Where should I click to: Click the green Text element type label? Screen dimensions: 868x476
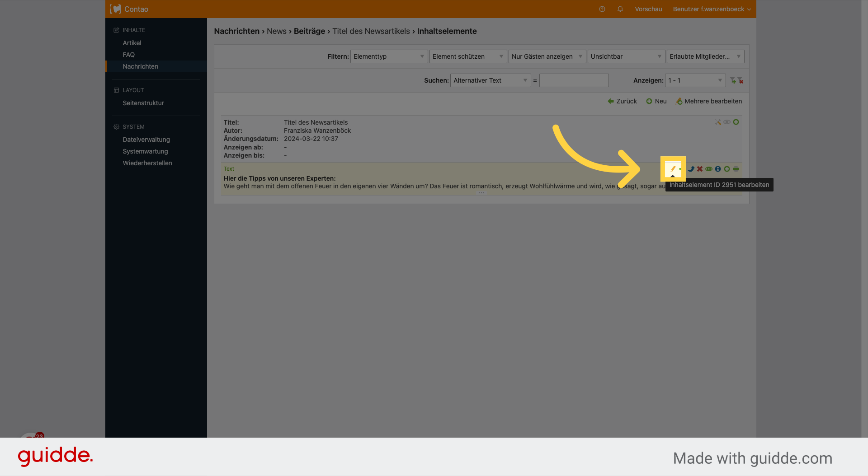pyautogui.click(x=229, y=169)
